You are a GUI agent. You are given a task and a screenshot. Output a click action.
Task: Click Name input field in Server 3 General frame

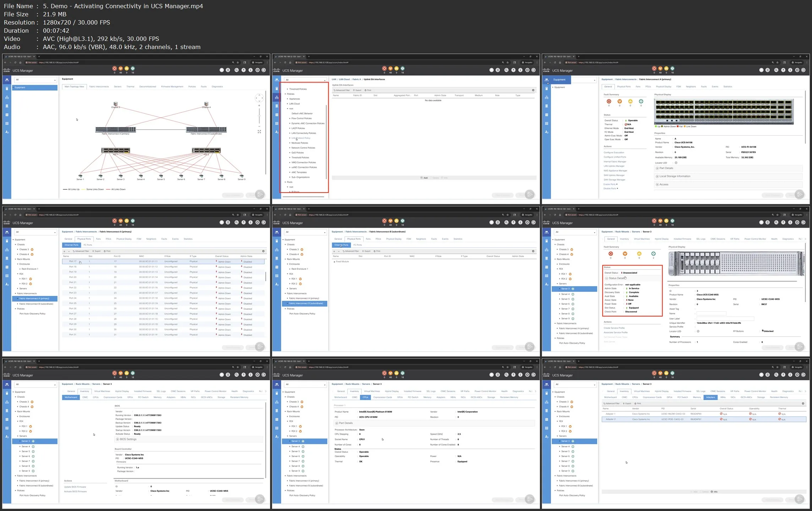(x=711, y=314)
